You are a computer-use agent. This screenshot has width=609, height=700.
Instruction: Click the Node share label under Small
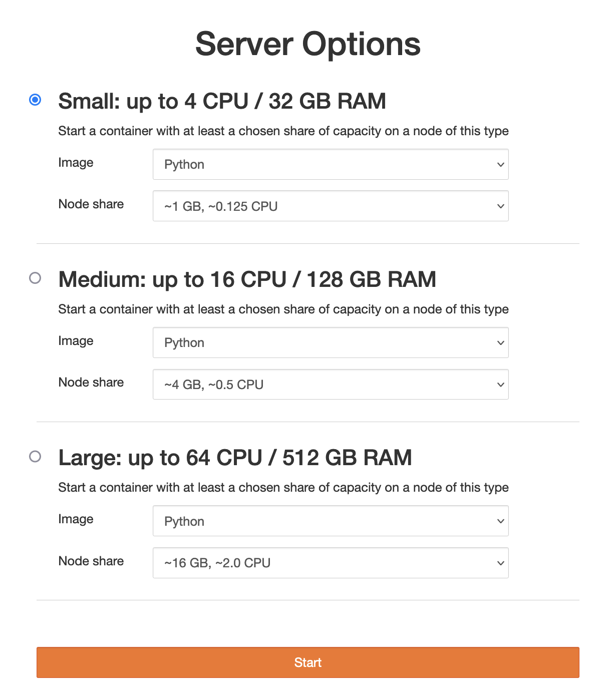point(91,204)
